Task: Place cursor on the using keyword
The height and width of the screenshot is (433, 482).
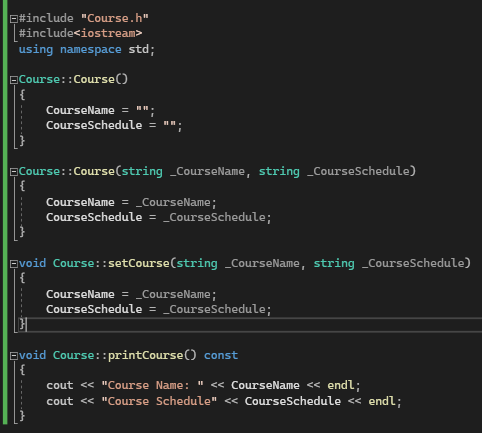Action: coord(36,49)
